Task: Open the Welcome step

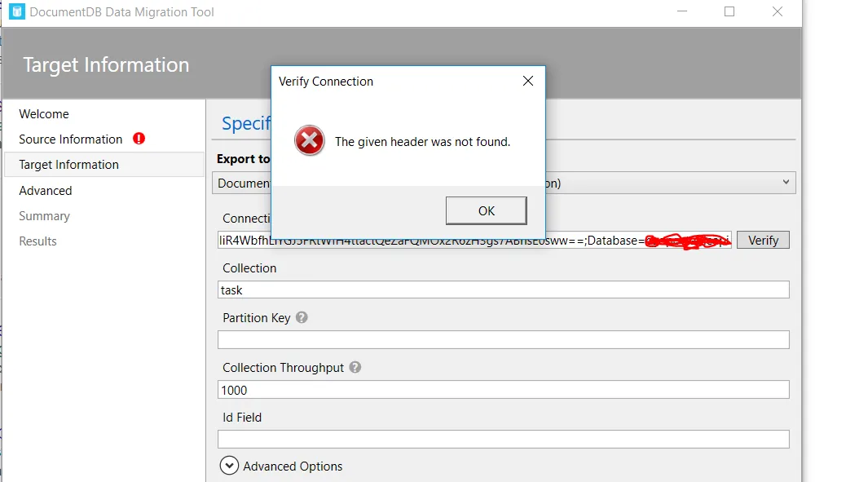Action: (44, 113)
